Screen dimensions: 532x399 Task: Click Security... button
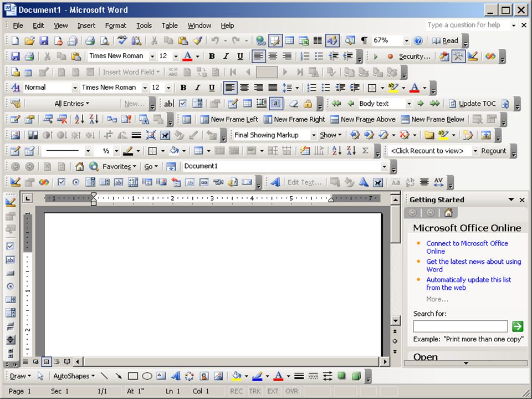(x=415, y=57)
